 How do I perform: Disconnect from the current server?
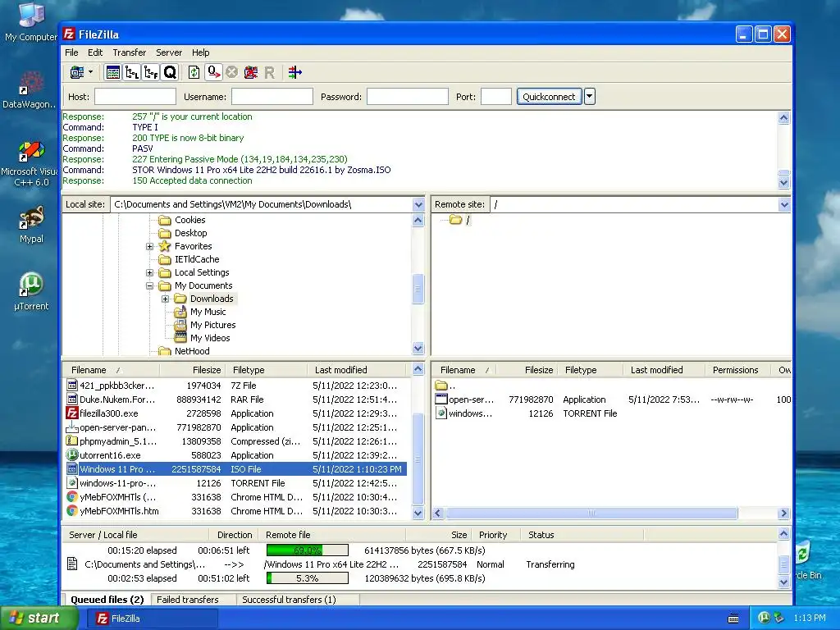click(251, 72)
